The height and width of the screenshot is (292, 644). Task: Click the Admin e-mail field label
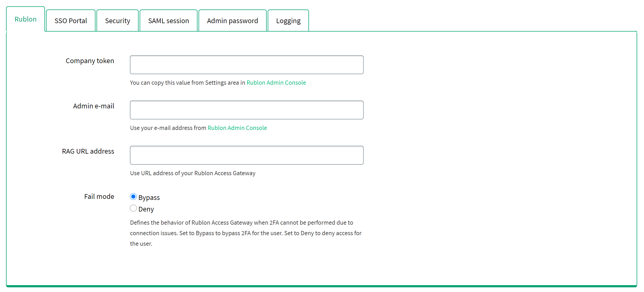[93, 106]
